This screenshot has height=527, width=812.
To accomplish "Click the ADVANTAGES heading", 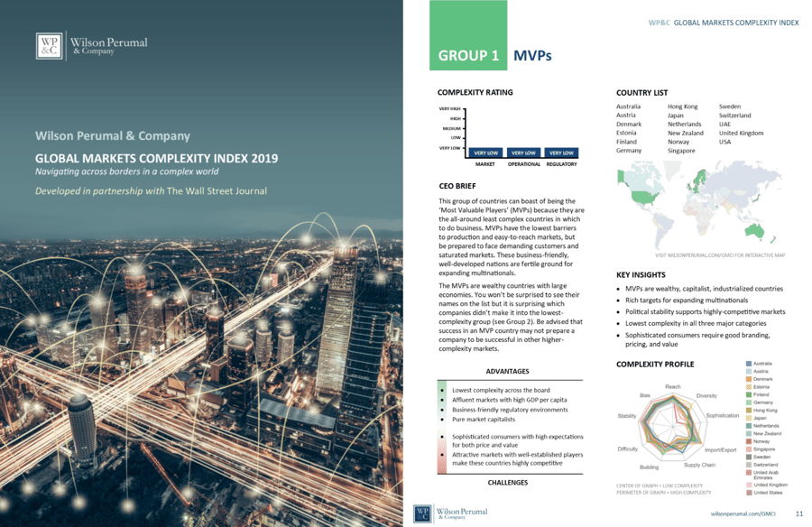I will click(x=507, y=372).
